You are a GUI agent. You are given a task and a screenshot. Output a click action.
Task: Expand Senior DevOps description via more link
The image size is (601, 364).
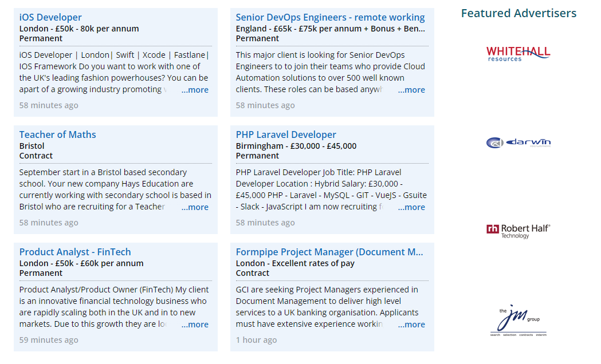pyautogui.click(x=411, y=90)
